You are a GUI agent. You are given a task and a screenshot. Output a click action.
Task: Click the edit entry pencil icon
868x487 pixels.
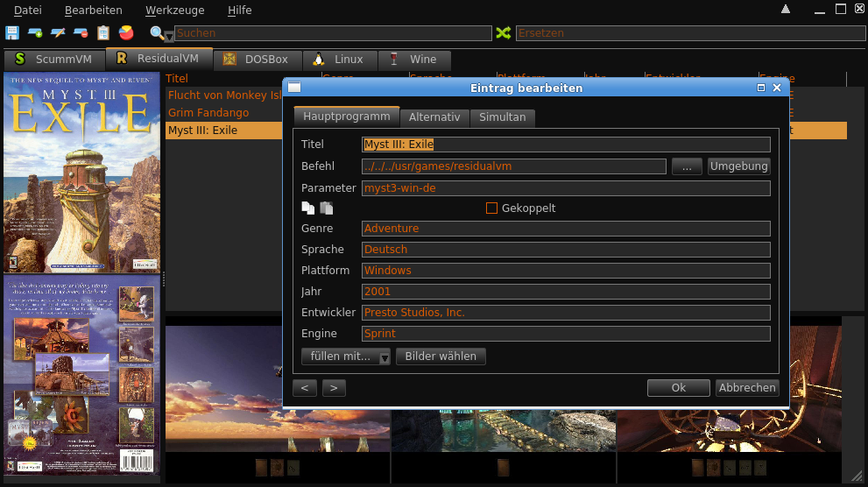coord(58,32)
